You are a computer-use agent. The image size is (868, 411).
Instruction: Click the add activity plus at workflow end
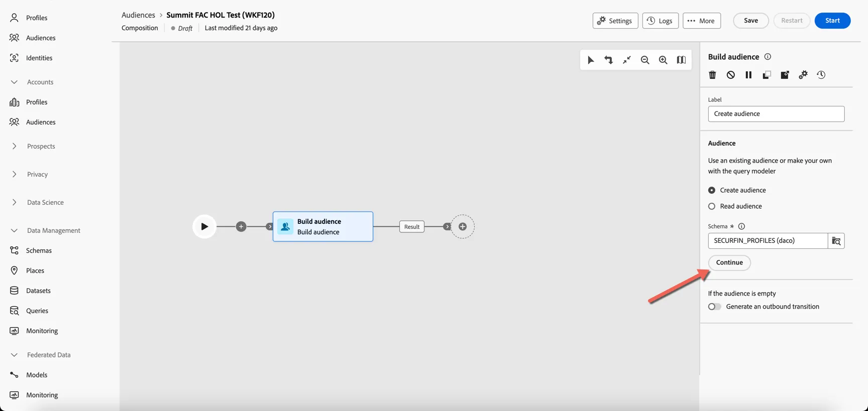pos(463,227)
